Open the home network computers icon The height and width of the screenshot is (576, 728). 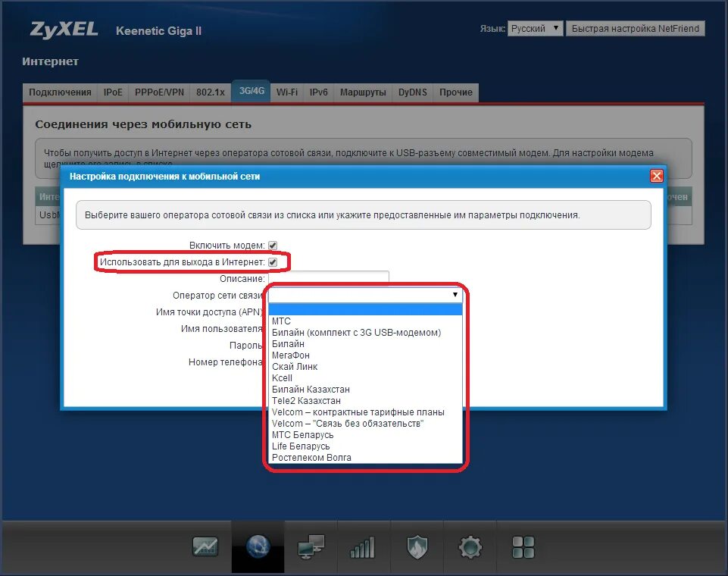coord(311,546)
